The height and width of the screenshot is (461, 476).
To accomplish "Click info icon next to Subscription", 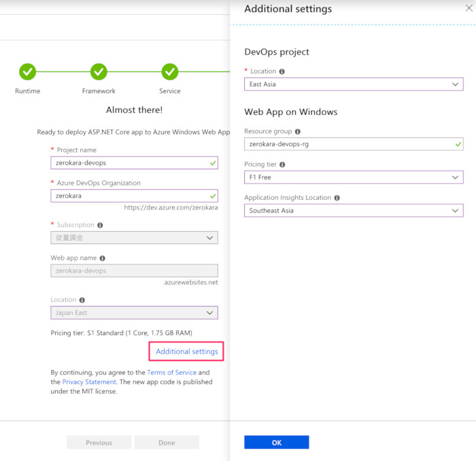I will point(100,225).
